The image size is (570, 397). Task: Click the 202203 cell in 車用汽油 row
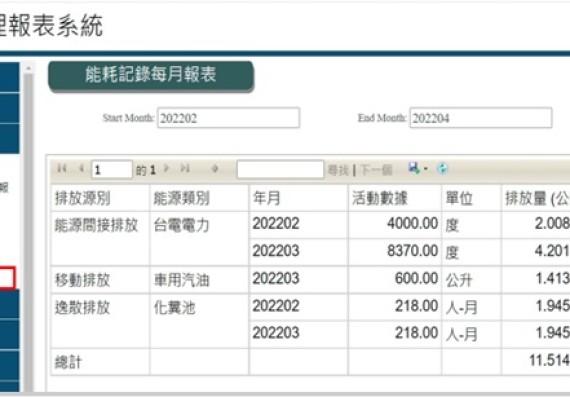[298, 280]
